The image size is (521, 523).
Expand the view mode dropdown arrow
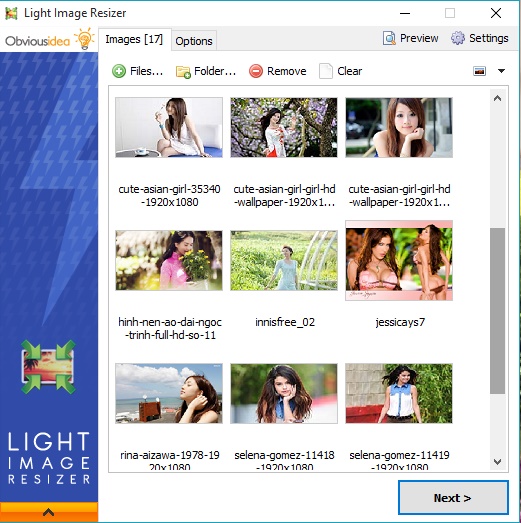(501, 71)
